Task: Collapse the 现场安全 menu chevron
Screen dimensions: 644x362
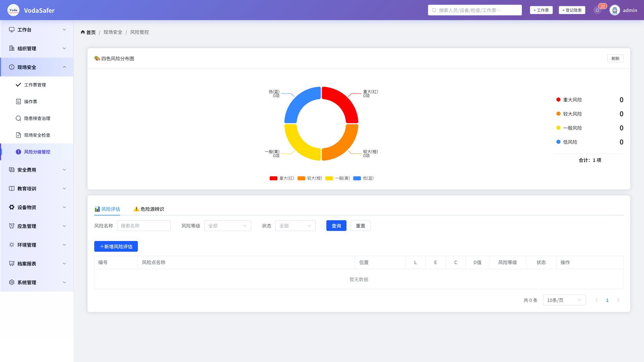Action: pos(64,67)
